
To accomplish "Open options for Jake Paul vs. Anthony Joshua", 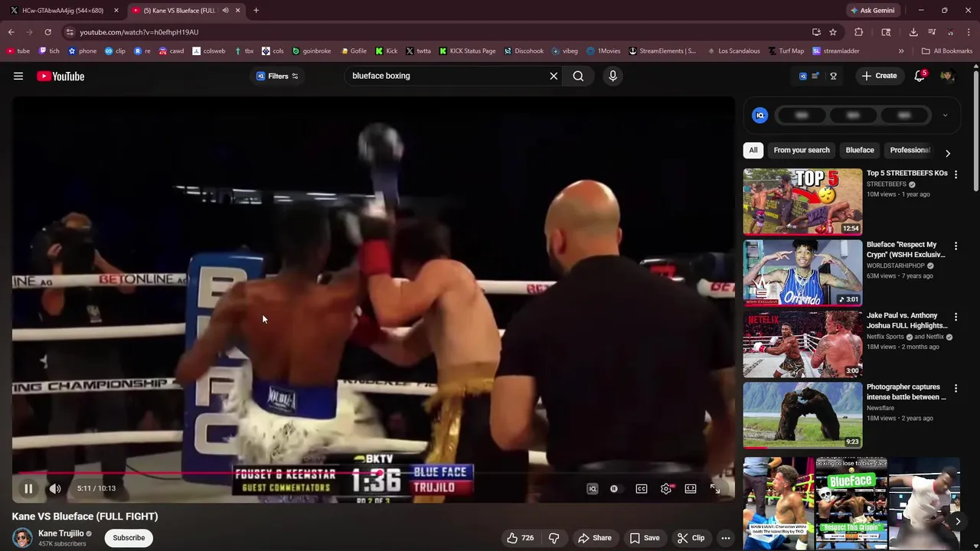I will pos(955,317).
